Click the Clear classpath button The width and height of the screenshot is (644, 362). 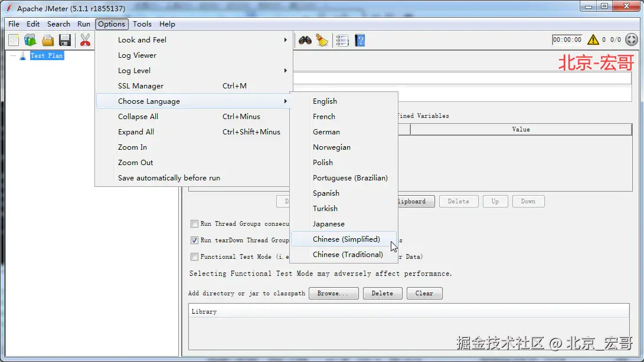[x=424, y=293]
